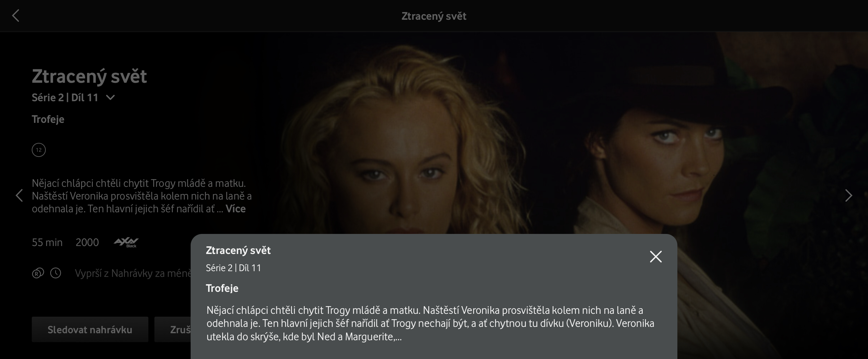The height and width of the screenshot is (359, 868).
Task: Click the popup description paragraph
Action: pos(430,323)
